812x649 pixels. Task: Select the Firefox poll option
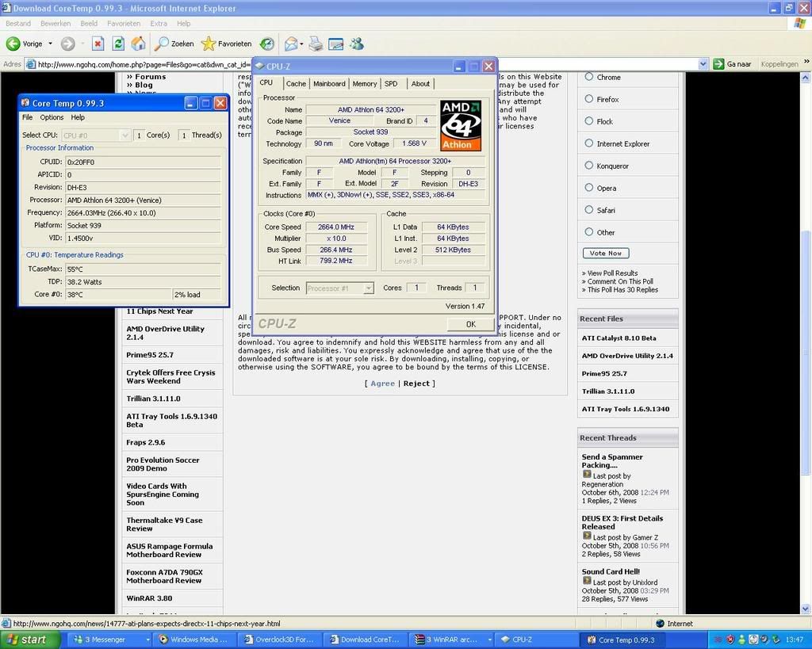click(x=589, y=99)
